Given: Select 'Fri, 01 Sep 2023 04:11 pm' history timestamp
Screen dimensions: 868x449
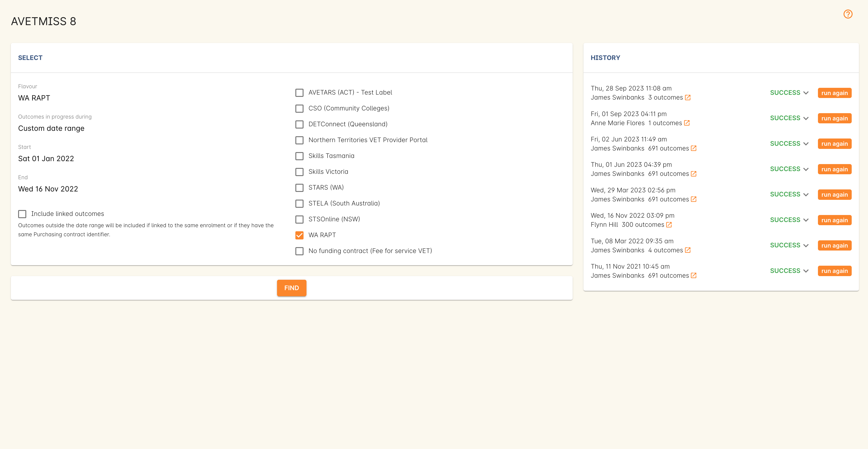Looking at the screenshot, I should tap(629, 114).
